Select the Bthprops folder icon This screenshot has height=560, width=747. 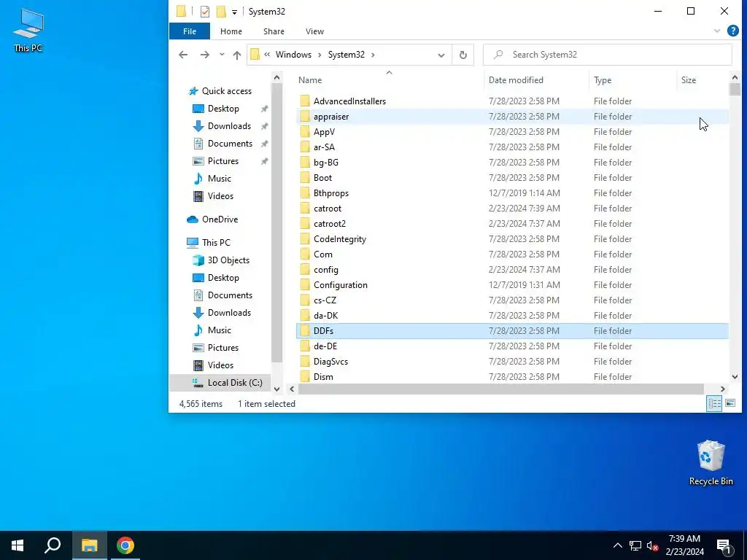(x=305, y=193)
